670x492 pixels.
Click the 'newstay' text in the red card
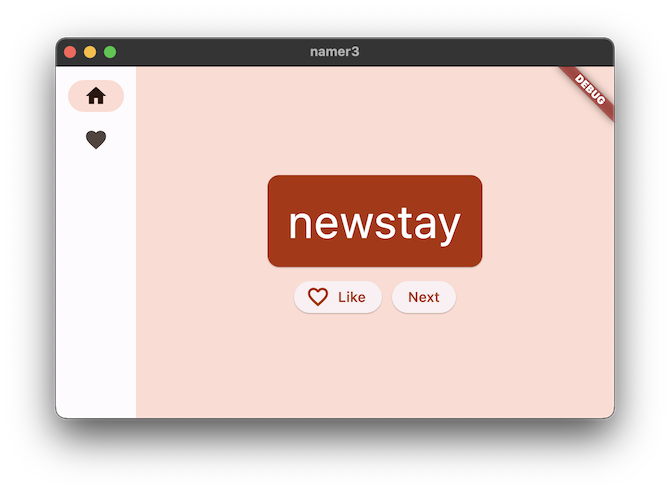coord(374,223)
